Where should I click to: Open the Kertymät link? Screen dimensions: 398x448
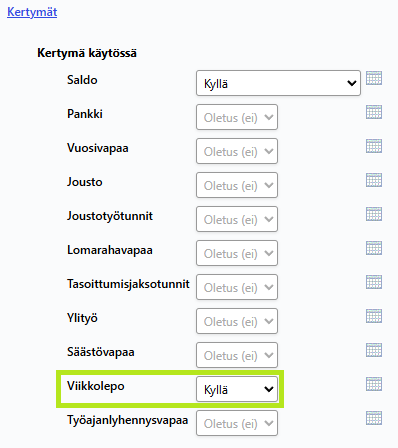coord(32,12)
